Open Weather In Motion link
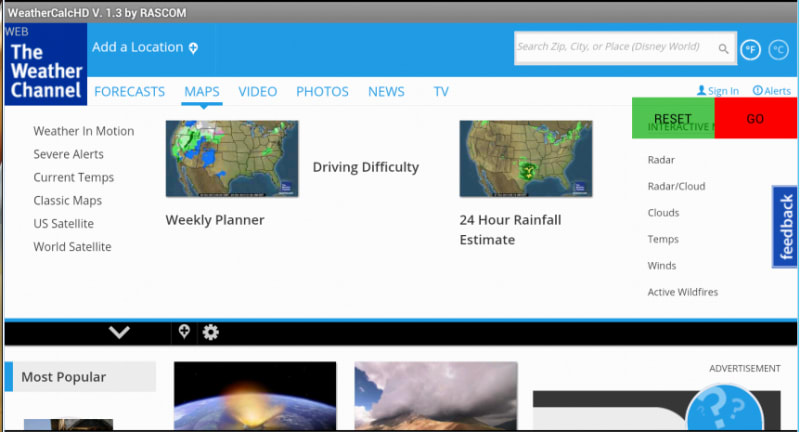Image resolution: width=800 pixels, height=432 pixels. 84,131
